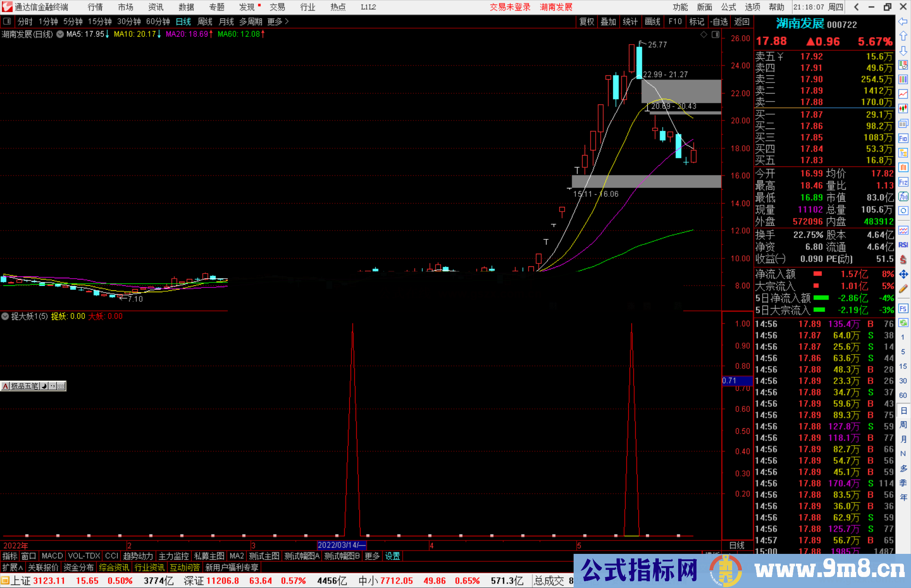Click the trend line chart sidebar icon
The height and width of the screenshot is (588, 911).
tap(903, 94)
